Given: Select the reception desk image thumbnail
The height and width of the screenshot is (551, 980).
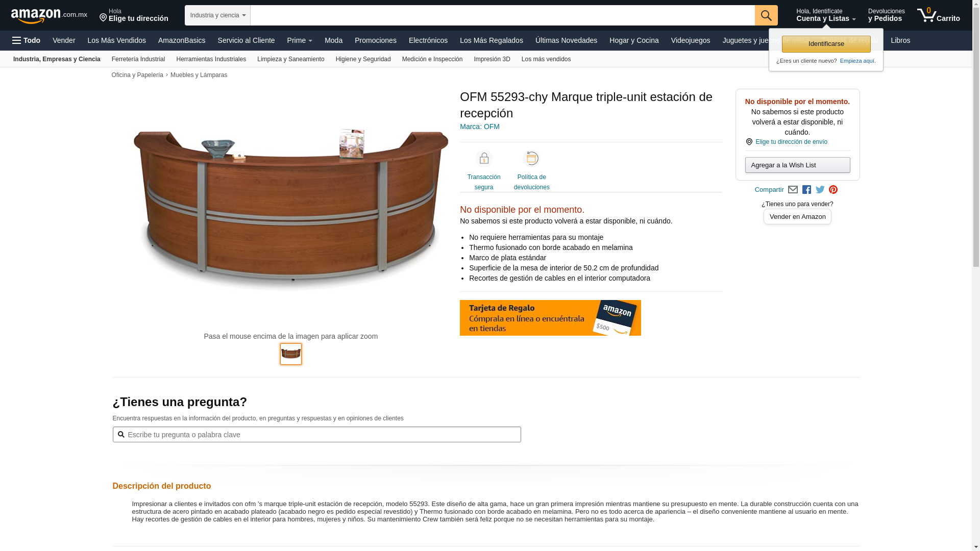Looking at the screenshot, I should coord(291,354).
